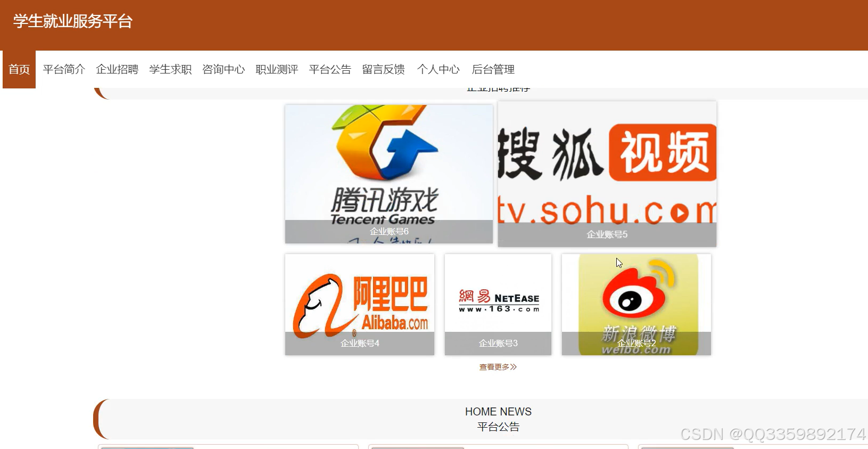Open the NetEase 163 company card
Viewport: 868px width, 449px height.
pyautogui.click(x=498, y=304)
